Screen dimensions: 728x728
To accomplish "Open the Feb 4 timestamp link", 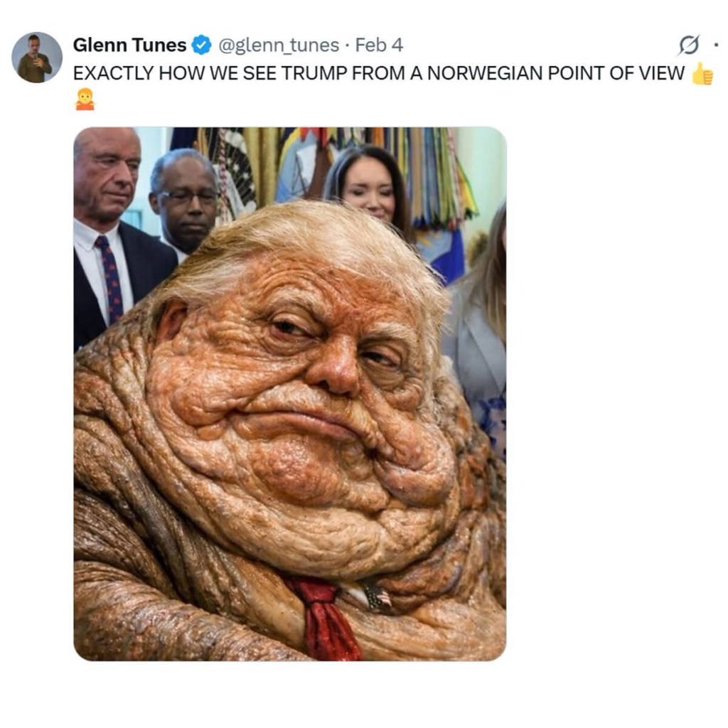I will (x=379, y=45).
